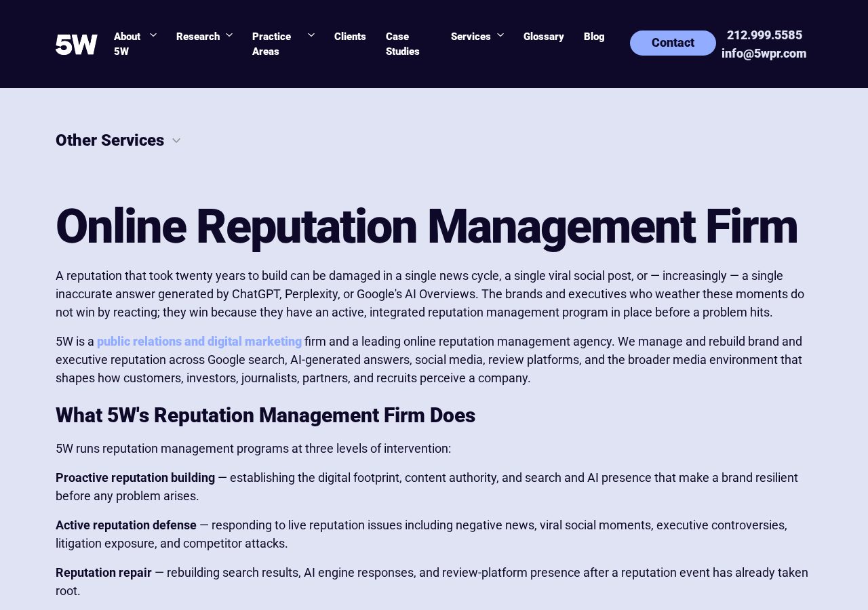Viewport: 868px width, 610px height.
Task: Open the About 5W menu item
Action: [x=127, y=44]
